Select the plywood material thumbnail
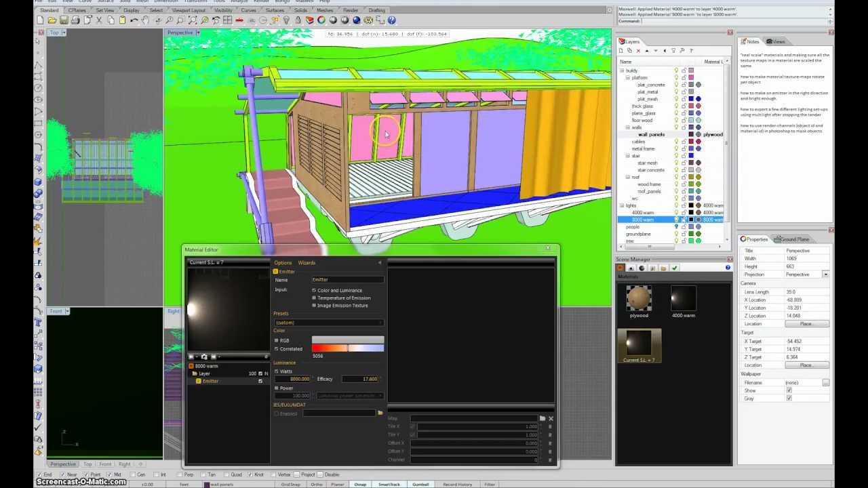The image size is (868, 488). point(639,298)
